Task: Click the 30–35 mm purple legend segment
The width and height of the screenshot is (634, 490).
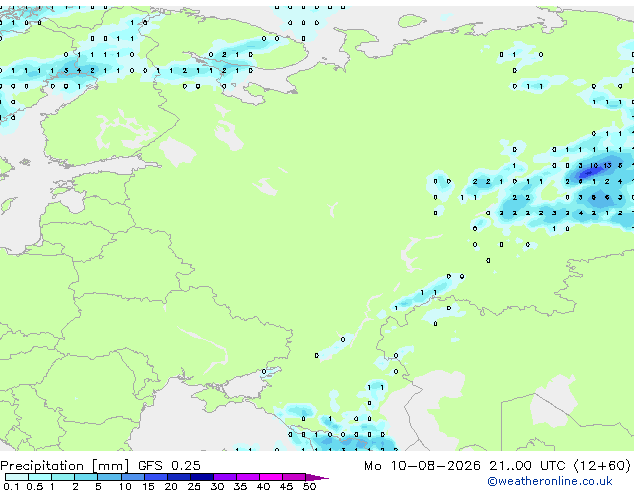Action: coord(224,477)
